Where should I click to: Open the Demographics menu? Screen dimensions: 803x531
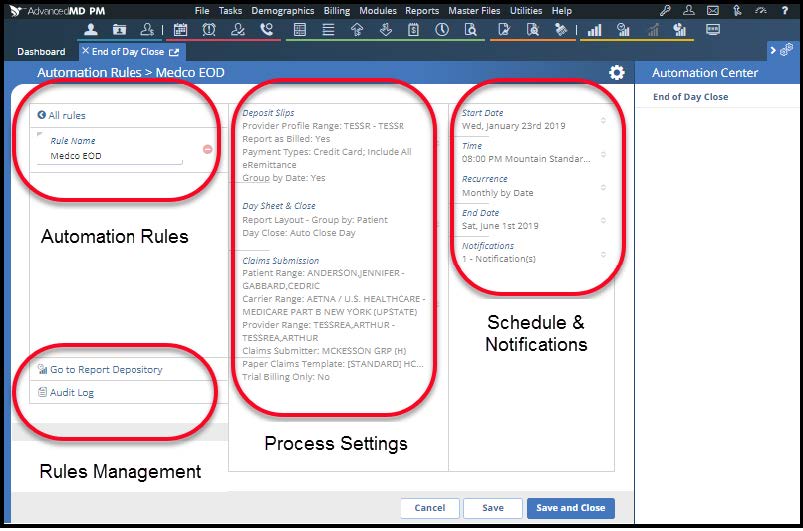click(x=283, y=11)
